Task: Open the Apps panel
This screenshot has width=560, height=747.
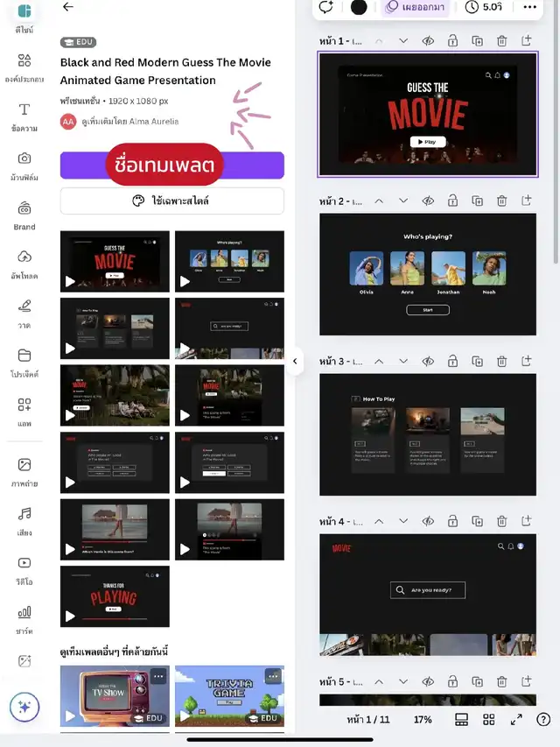Action: tap(24, 412)
